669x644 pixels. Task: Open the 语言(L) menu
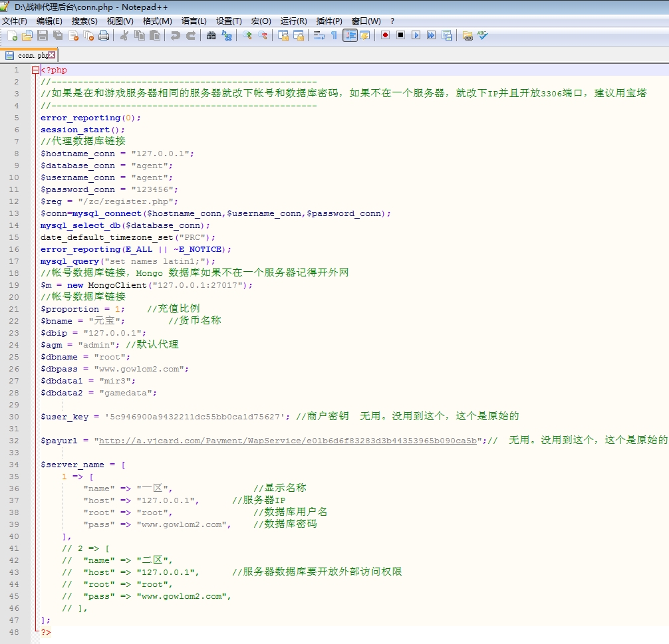[194, 21]
